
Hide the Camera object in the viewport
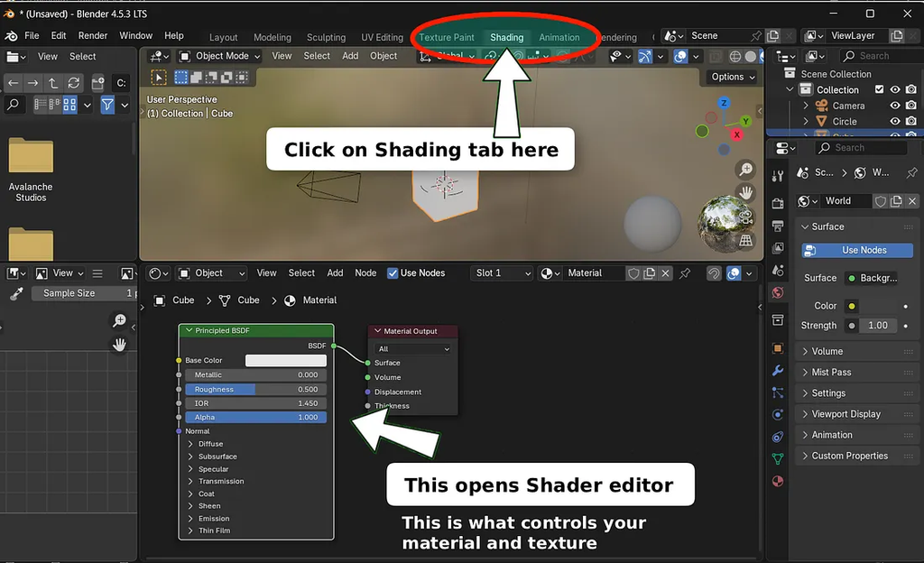pyautogui.click(x=895, y=106)
